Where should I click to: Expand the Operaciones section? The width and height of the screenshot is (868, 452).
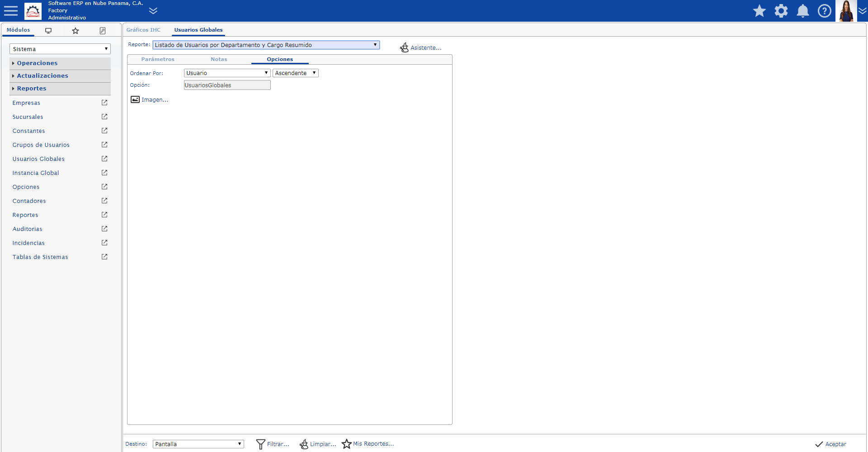pos(60,63)
